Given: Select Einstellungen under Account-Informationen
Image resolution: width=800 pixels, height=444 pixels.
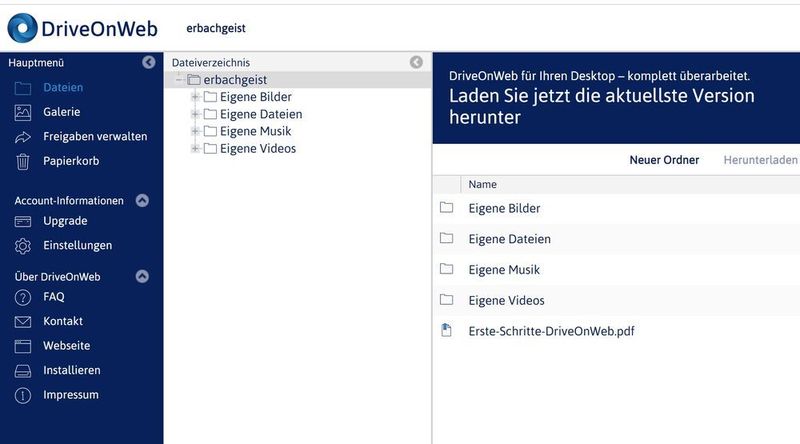Looking at the screenshot, I should point(78,245).
